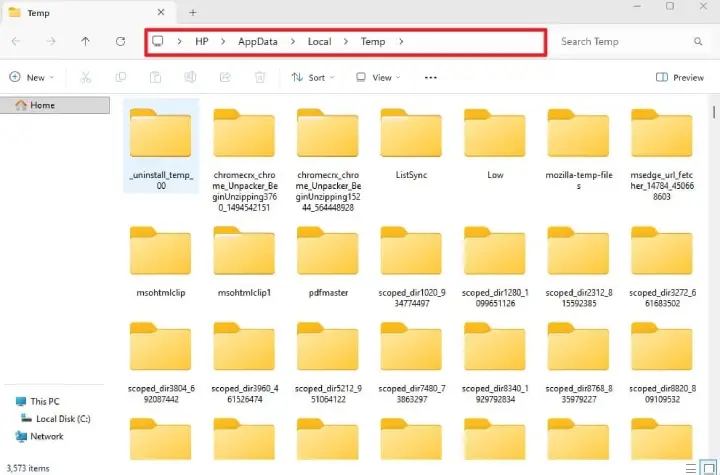Select the mozilla-temp-files folder
This screenshot has height=475, width=720.
pos(579,148)
